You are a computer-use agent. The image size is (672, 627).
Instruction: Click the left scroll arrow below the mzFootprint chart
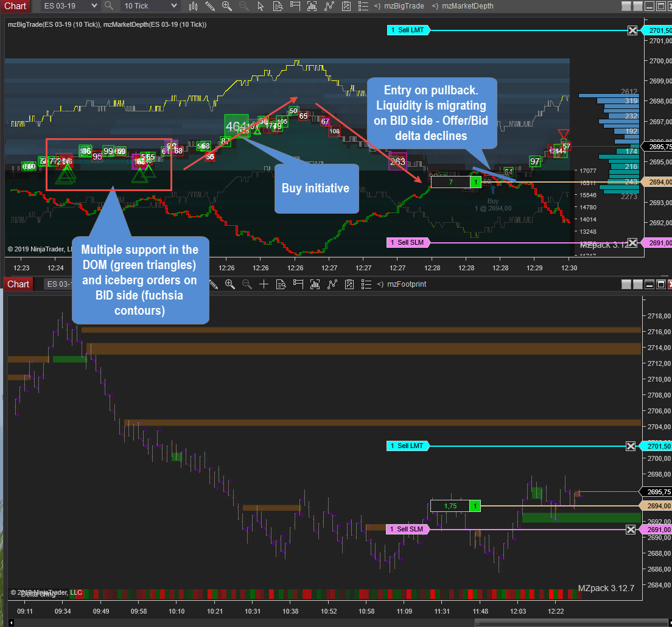11,623
